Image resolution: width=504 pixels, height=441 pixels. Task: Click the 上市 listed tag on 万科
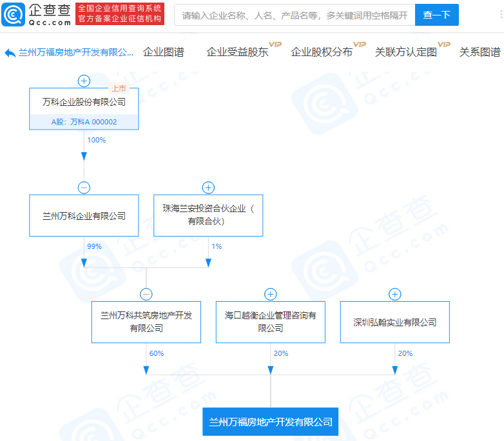point(119,88)
